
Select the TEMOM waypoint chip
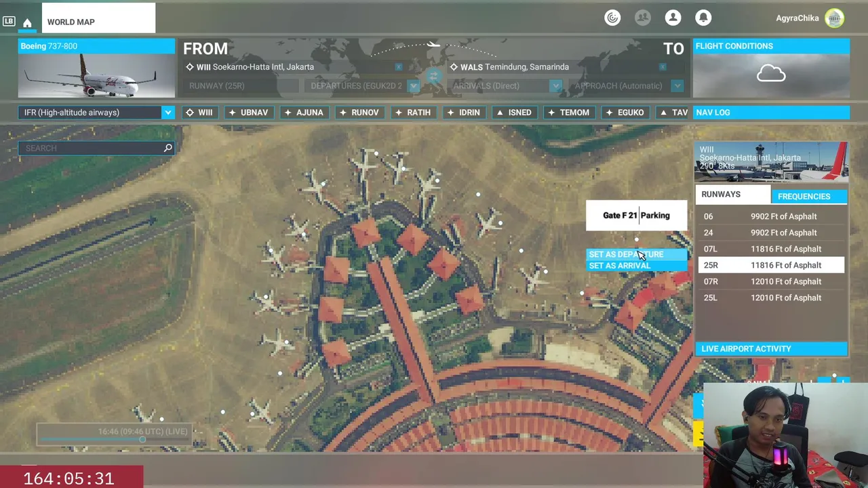tap(569, 113)
